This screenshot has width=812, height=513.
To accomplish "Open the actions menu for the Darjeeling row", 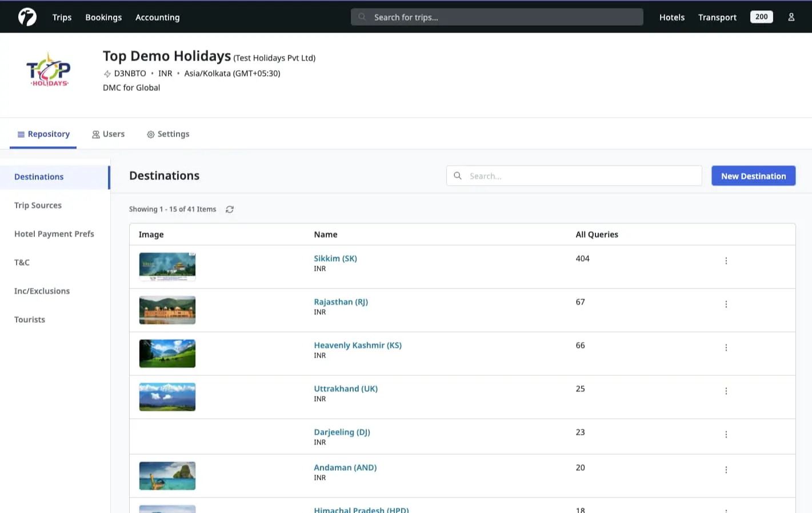I will (726, 434).
